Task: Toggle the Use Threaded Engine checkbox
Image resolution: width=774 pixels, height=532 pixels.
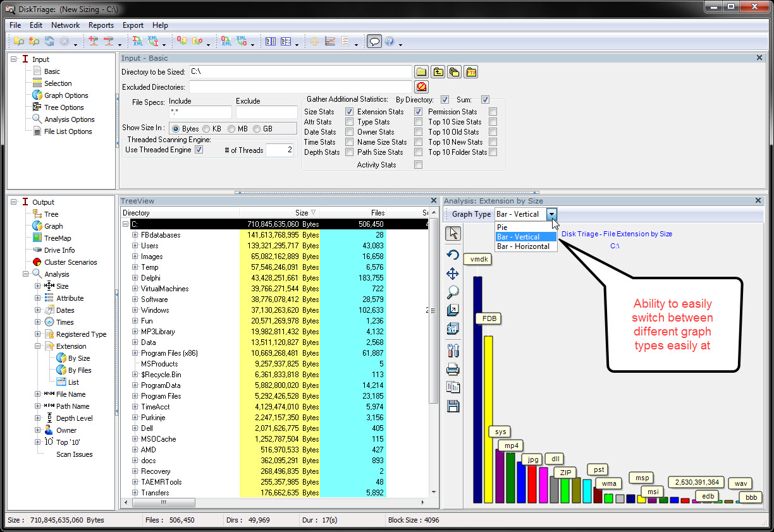Action: pos(199,150)
